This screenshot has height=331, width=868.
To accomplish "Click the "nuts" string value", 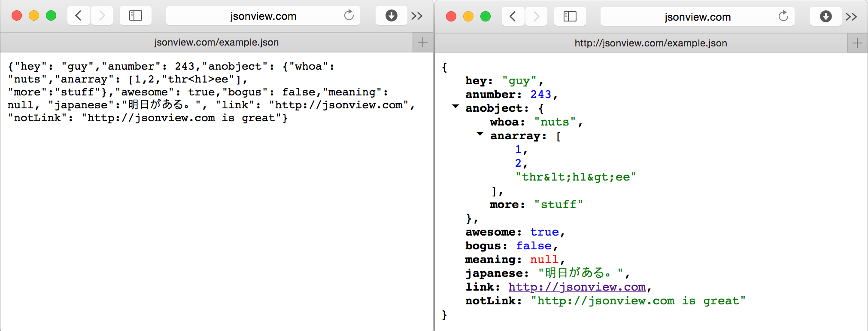I will tap(555, 122).
